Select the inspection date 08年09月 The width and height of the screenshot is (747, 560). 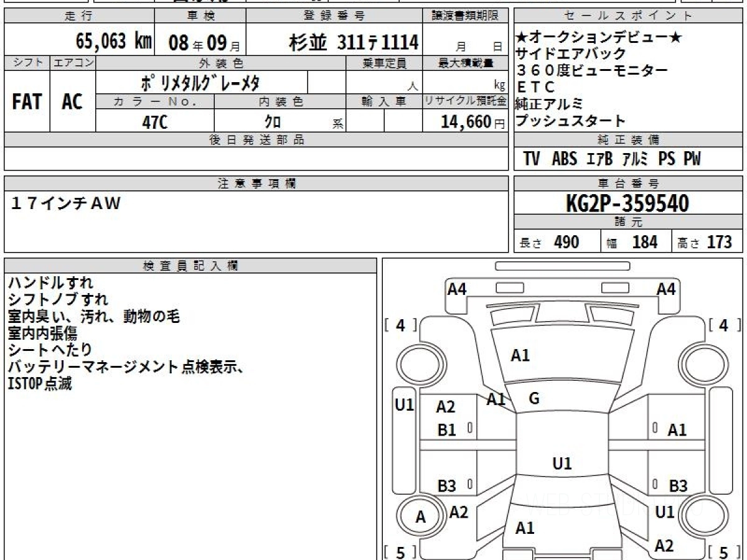pyautogui.click(x=204, y=42)
